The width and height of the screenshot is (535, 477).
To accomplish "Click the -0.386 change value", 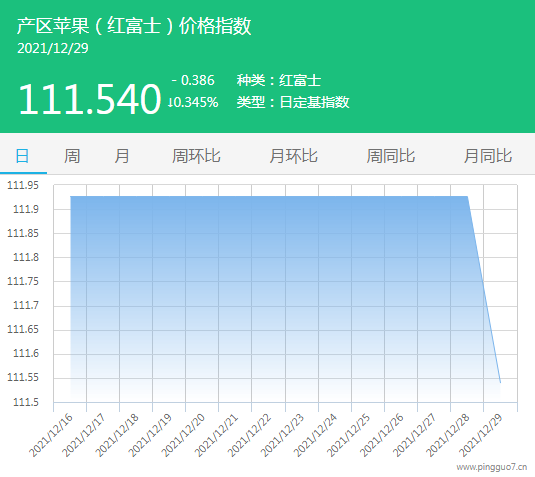I will point(193,81).
